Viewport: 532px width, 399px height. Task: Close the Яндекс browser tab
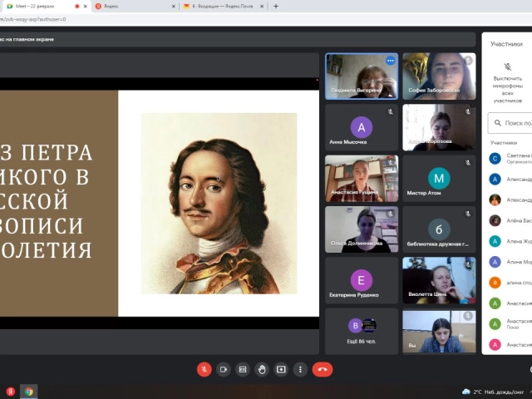tap(174, 6)
